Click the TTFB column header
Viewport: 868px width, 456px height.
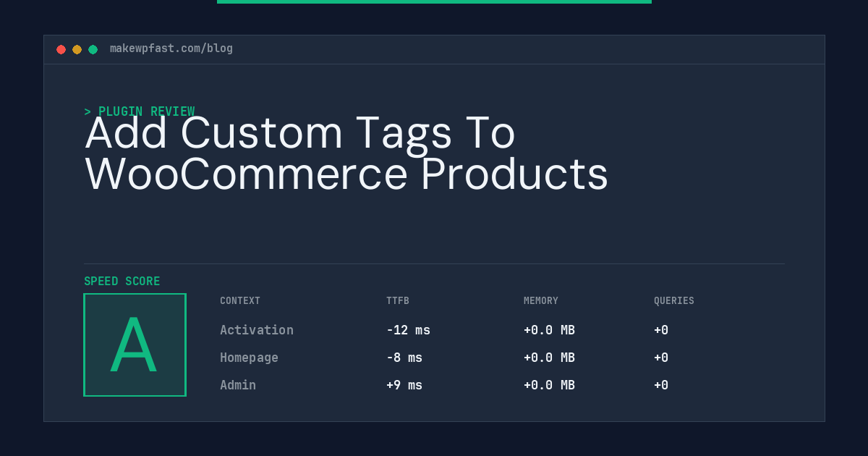pos(398,300)
